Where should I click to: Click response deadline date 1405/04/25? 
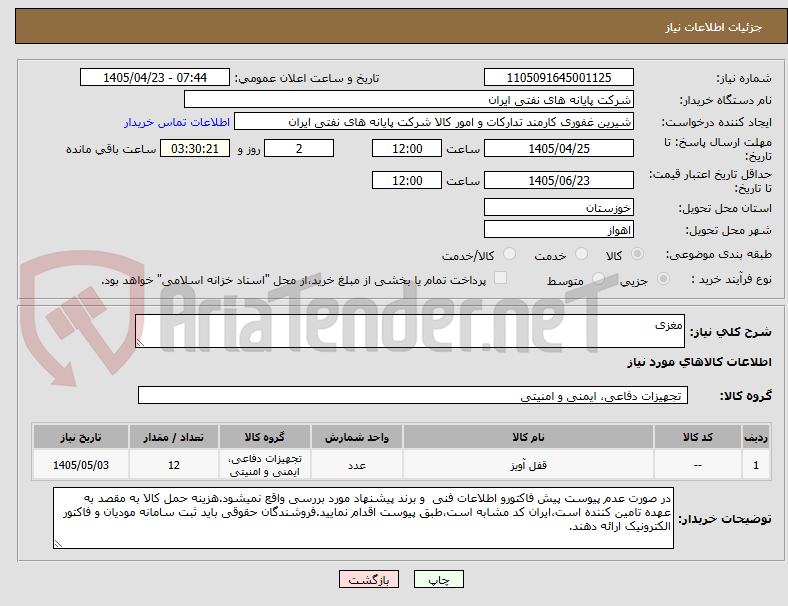click(558, 149)
